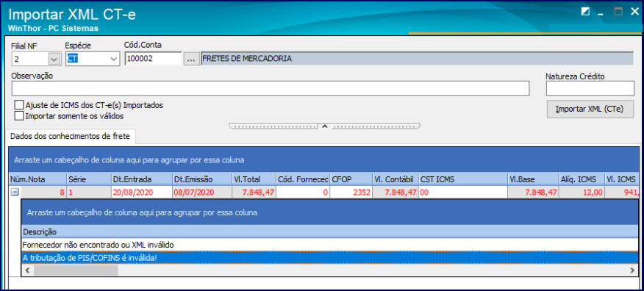Click the Vl. Contábil column header
The height and width of the screenshot is (291, 644).
(x=395, y=179)
